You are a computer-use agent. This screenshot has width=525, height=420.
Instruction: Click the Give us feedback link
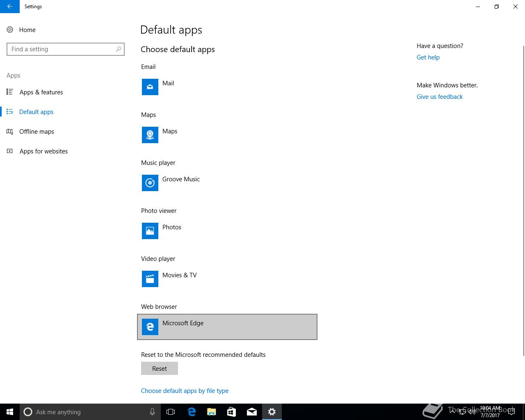point(439,97)
